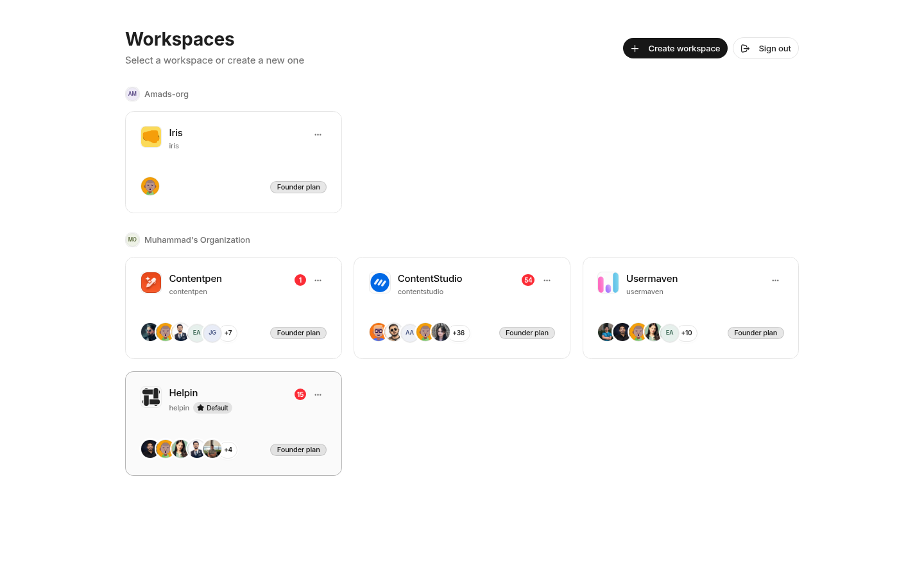
Task: Select the ContentStudio workspace name
Action: [430, 279]
